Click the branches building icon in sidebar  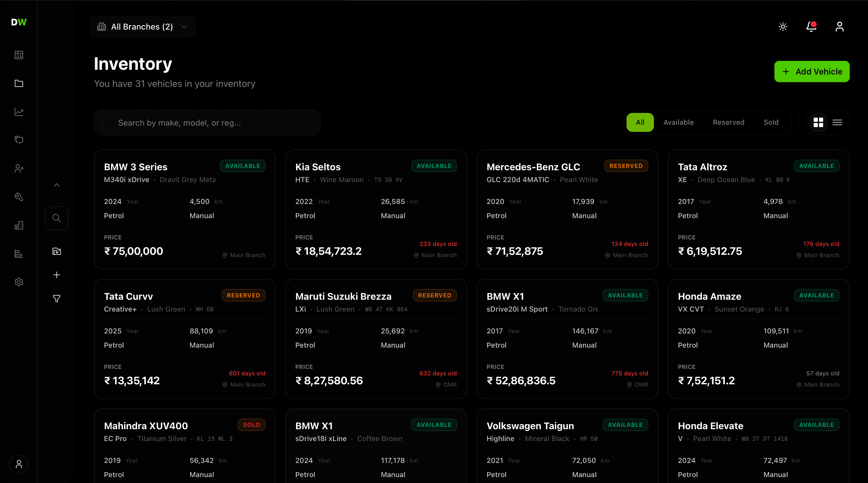tap(19, 225)
